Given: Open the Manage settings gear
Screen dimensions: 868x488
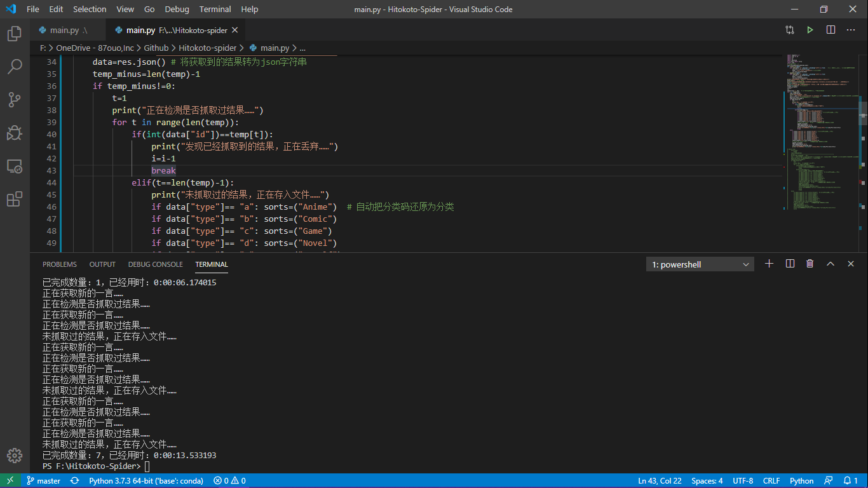Looking at the screenshot, I should [14, 456].
